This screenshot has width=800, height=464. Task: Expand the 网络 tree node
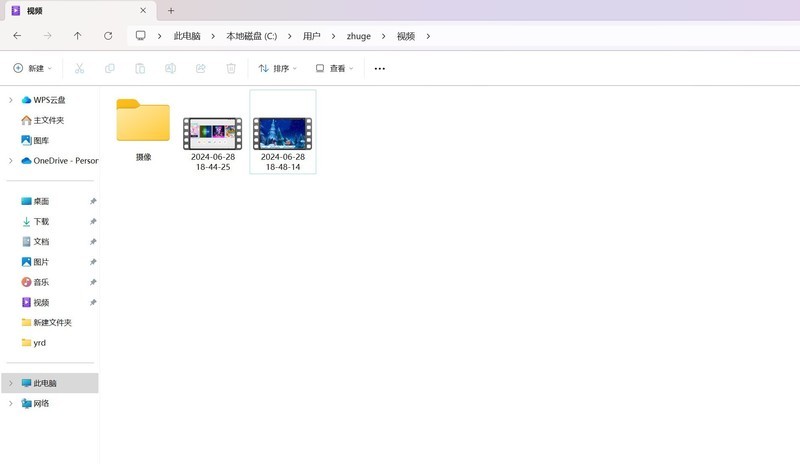tap(11, 403)
